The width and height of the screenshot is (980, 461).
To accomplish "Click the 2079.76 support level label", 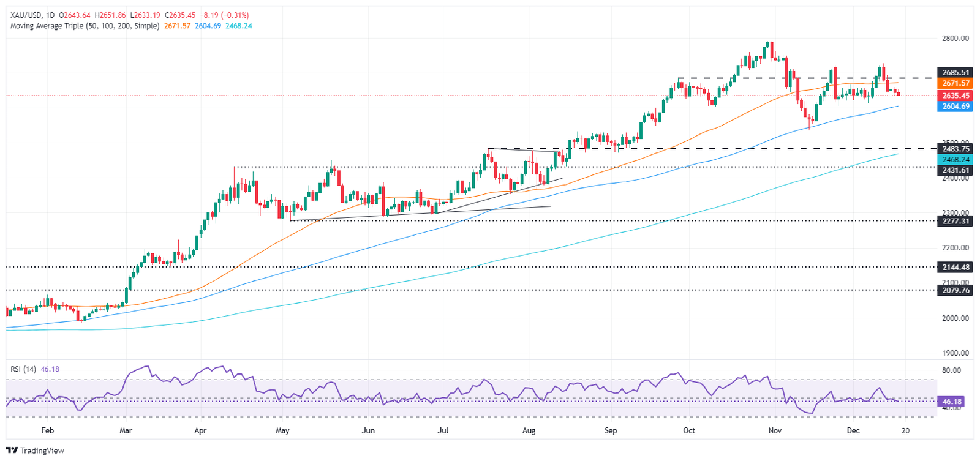I will [956, 290].
